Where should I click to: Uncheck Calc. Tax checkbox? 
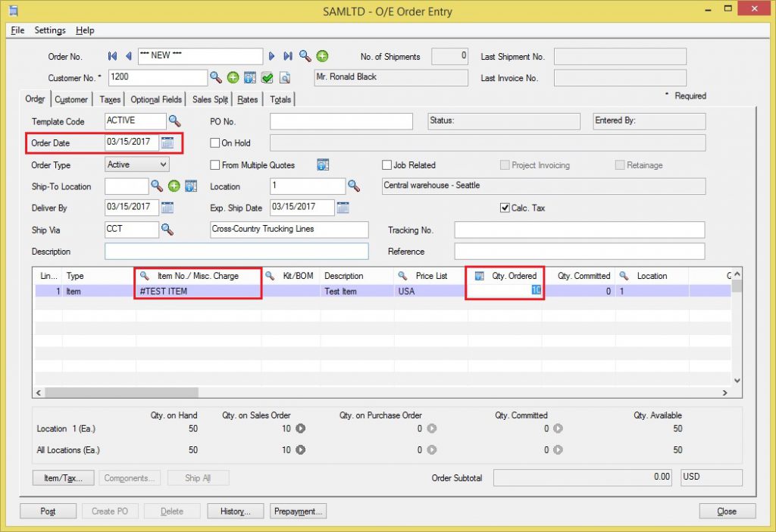tap(504, 208)
